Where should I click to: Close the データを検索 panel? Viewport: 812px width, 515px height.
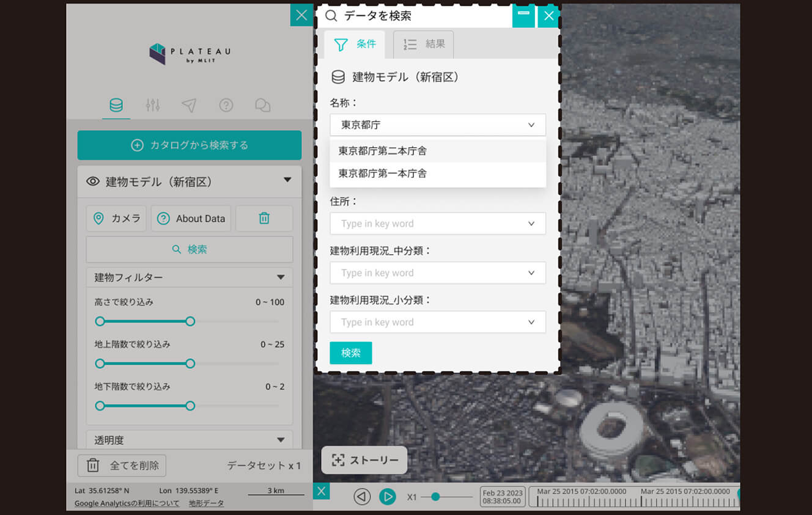[x=549, y=15]
